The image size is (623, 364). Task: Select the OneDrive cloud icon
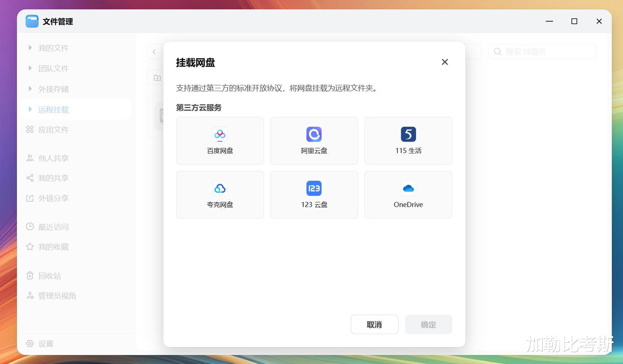[x=408, y=188]
